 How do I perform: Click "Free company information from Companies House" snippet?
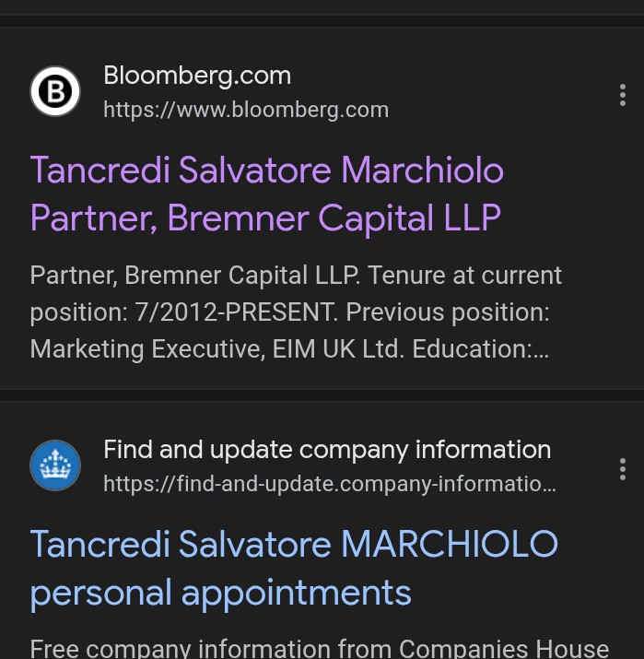pos(320,649)
